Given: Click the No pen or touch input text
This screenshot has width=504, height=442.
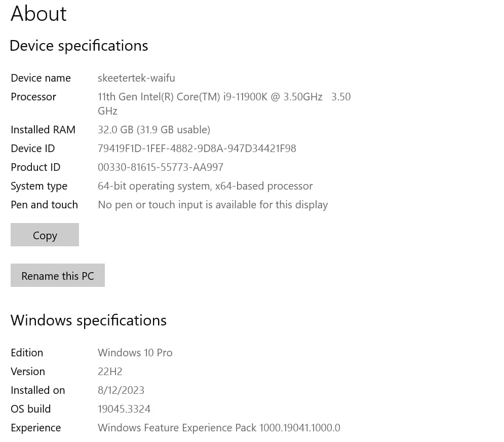Looking at the screenshot, I should pos(213,205).
